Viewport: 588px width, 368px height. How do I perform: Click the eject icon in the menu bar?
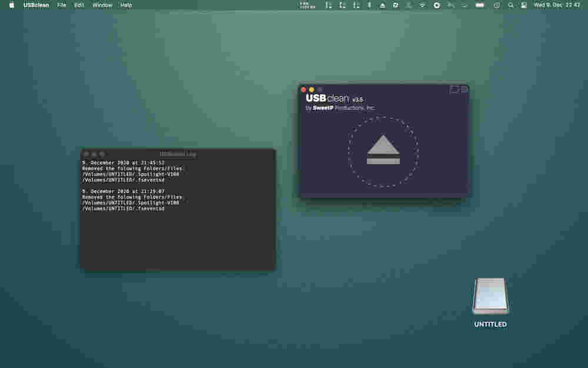[x=382, y=5]
